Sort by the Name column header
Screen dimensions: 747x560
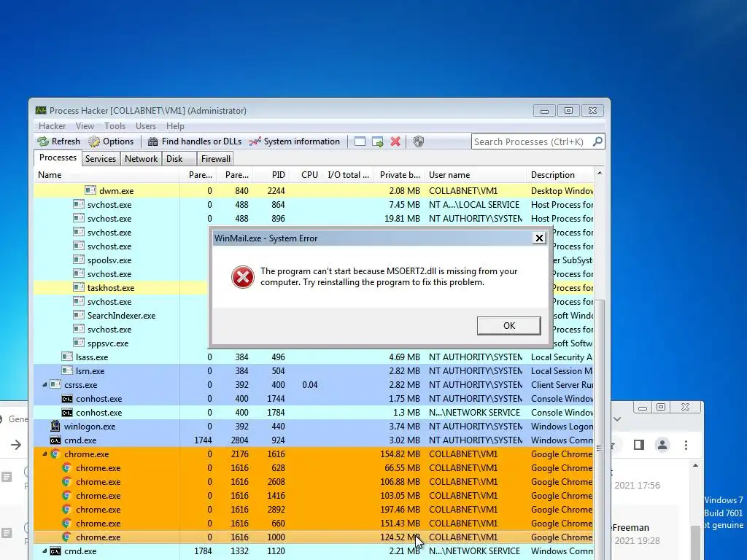107,175
